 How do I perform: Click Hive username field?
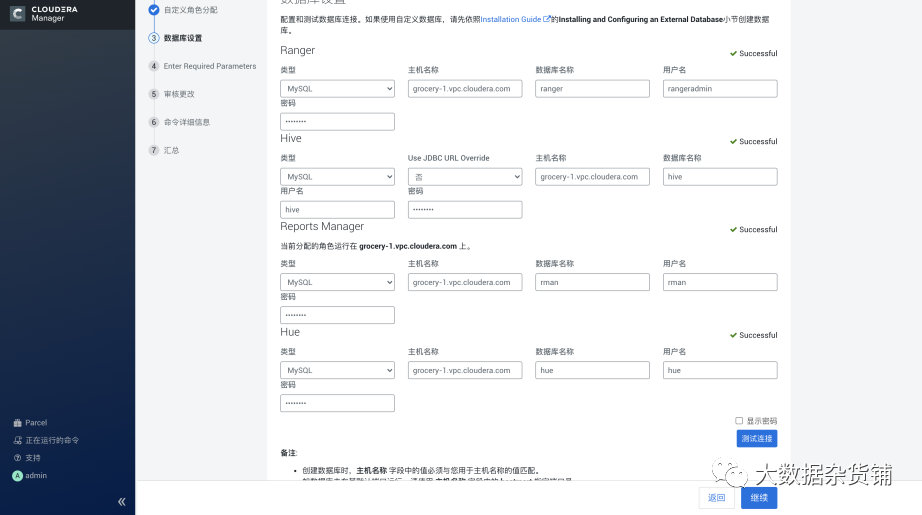coord(338,210)
